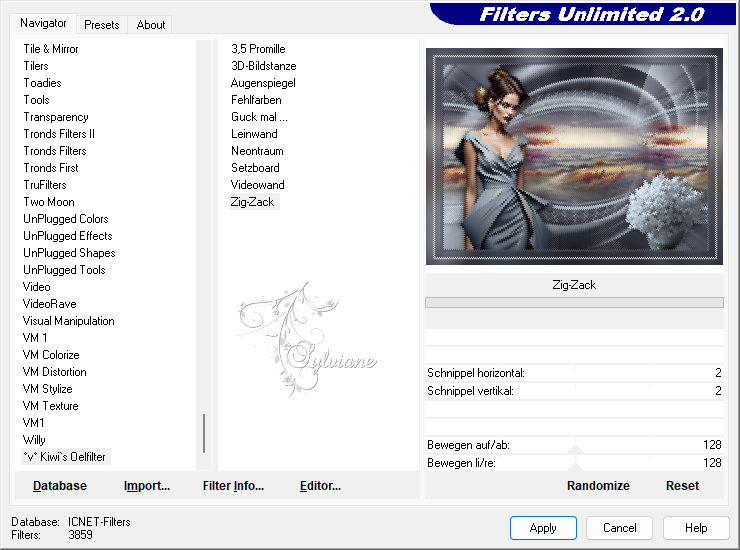This screenshot has height=550, width=740.
Task: Select the Tilers category
Action: (x=36, y=66)
